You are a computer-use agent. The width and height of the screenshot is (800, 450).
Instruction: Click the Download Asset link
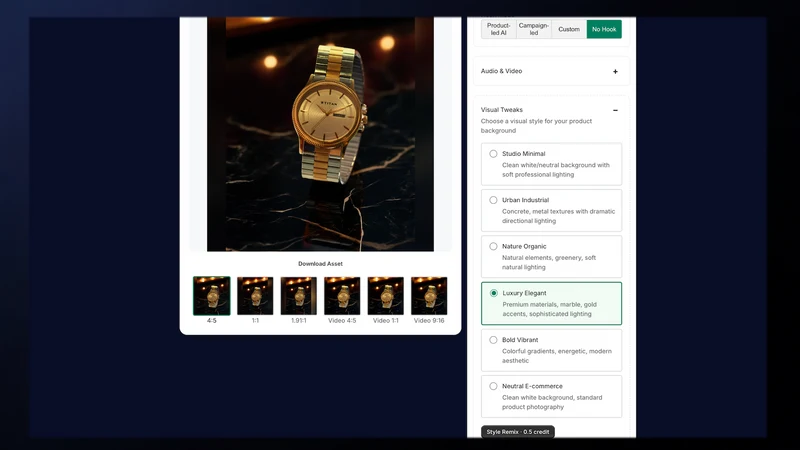click(x=320, y=264)
